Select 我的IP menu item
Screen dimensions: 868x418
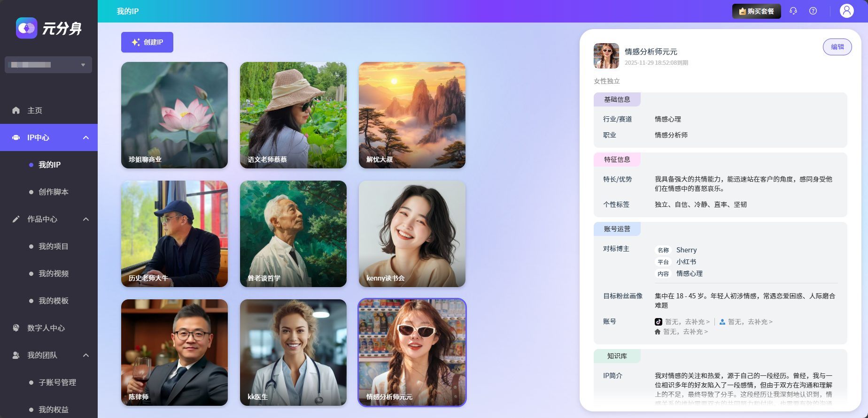(x=49, y=165)
